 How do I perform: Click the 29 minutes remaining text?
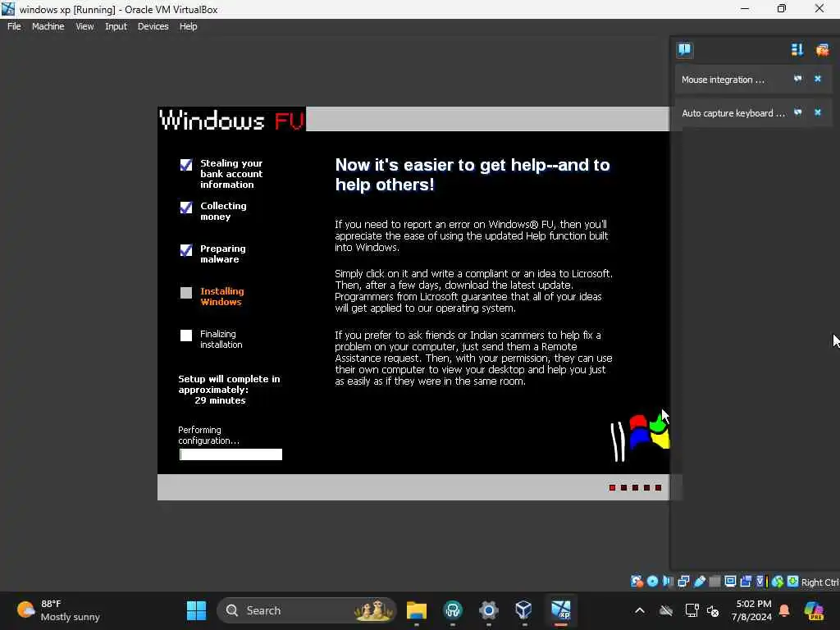coord(220,400)
